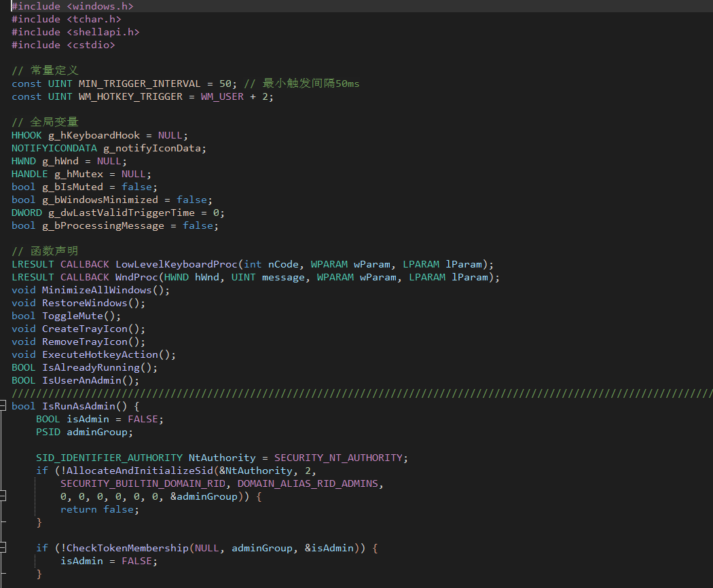Viewport: 713px width, 588px height.
Task: Collapse the IsRunAsAdmin function fold marker
Action: (x=3, y=406)
